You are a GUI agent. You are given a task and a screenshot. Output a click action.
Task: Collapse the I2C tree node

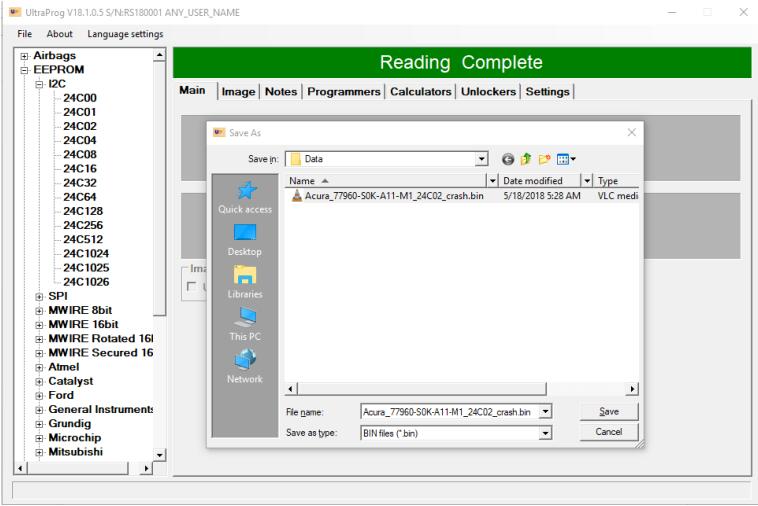tap(39, 85)
